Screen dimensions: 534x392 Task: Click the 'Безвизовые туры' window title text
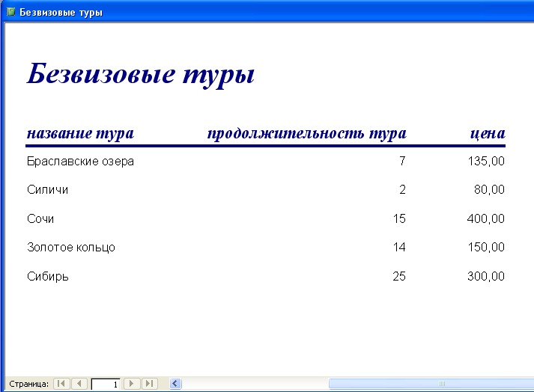click(61, 13)
